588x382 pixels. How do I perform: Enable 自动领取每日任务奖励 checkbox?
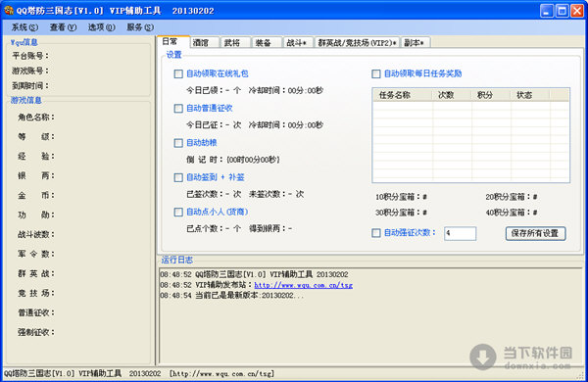point(376,73)
